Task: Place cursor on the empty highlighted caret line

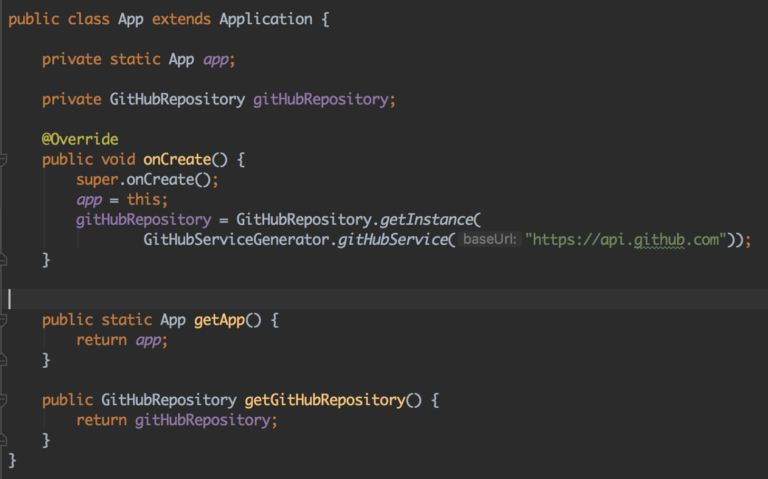Action: pos(384,299)
